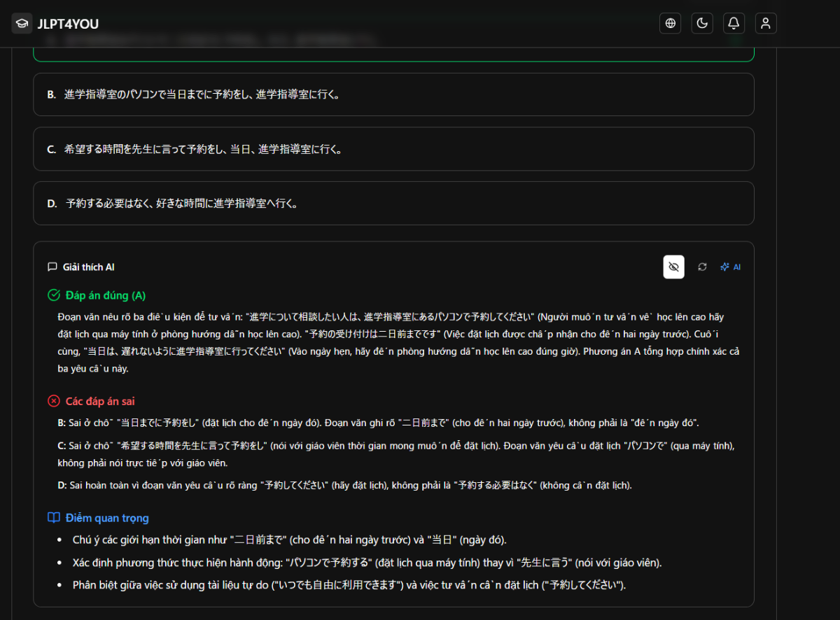Open notifications via the bell icon

pos(733,22)
